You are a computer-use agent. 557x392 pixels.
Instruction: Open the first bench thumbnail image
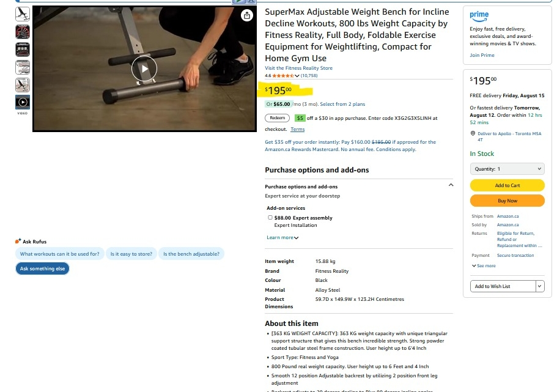(x=23, y=14)
